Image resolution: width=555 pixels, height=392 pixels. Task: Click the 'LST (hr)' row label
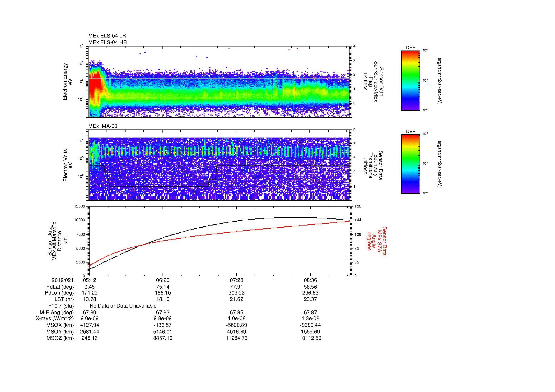(x=64, y=299)
